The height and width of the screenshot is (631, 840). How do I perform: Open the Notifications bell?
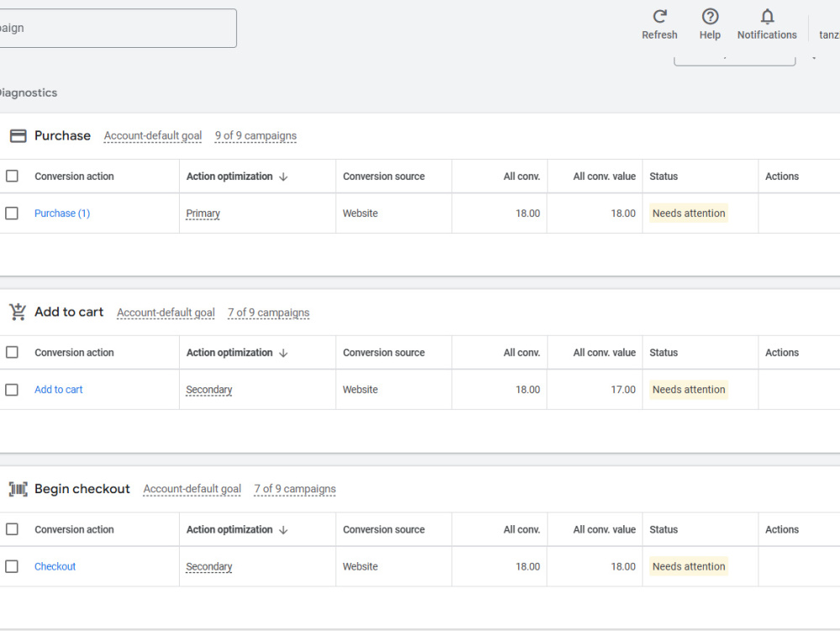767,17
